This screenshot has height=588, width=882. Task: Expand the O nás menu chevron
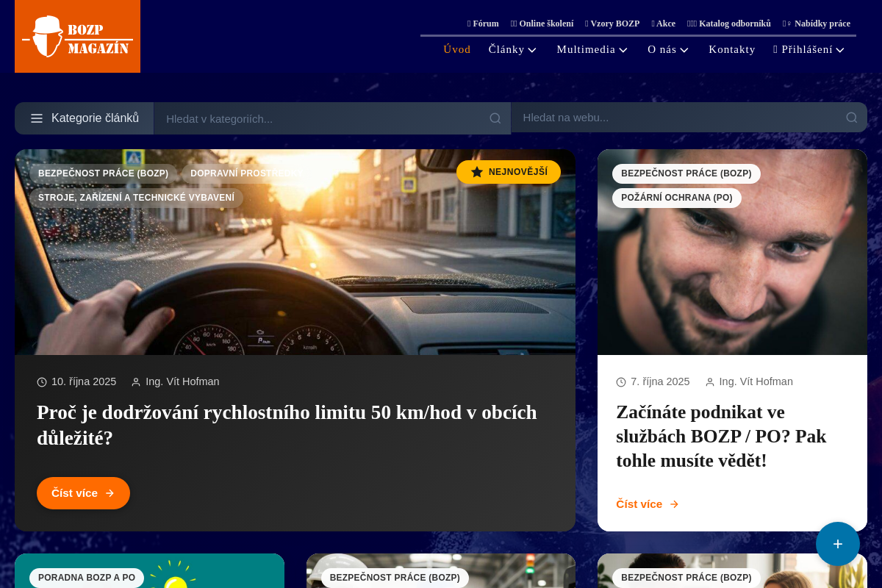(x=685, y=50)
